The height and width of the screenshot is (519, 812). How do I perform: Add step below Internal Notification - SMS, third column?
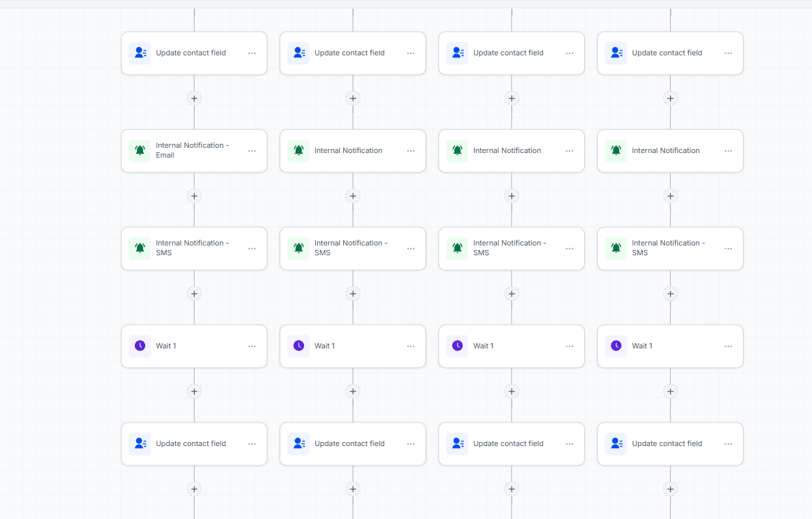pyautogui.click(x=512, y=294)
